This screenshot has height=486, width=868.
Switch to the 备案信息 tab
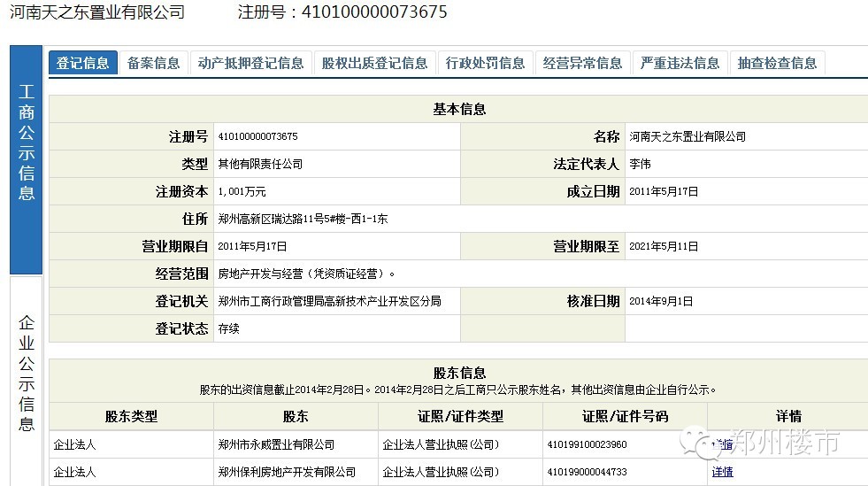click(x=153, y=63)
